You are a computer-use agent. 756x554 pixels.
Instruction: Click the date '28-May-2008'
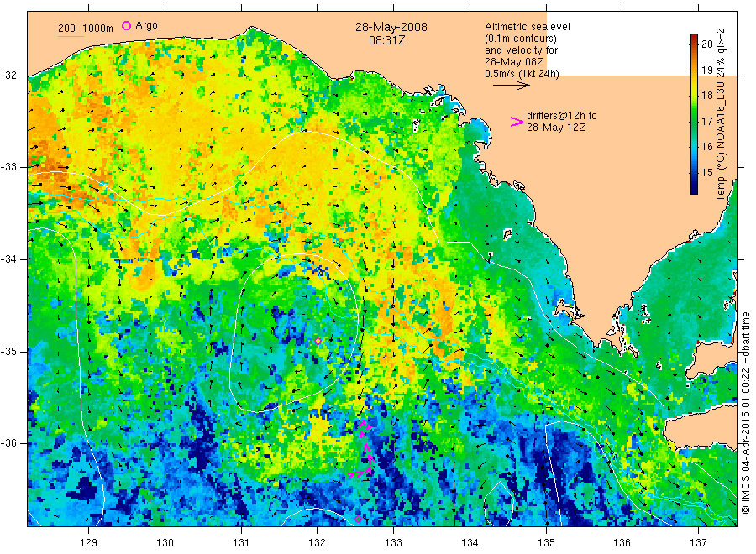click(x=391, y=27)
